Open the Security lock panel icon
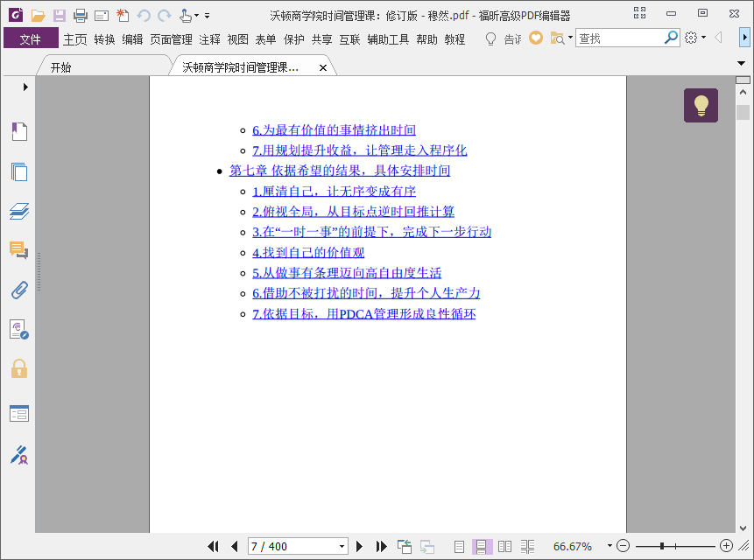This screenshot has height=560, width=754. 19,369
